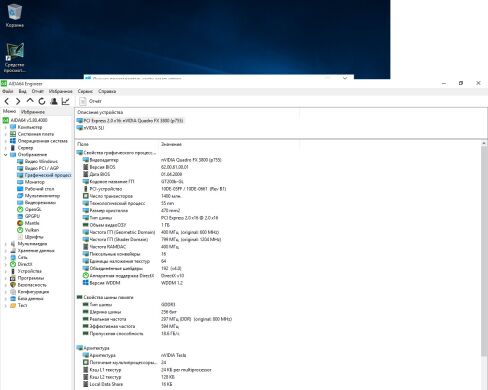This screenshot has height=390, width=488.
Task: Switch to the Меню tab in sidebar
Action: [9, 111]
